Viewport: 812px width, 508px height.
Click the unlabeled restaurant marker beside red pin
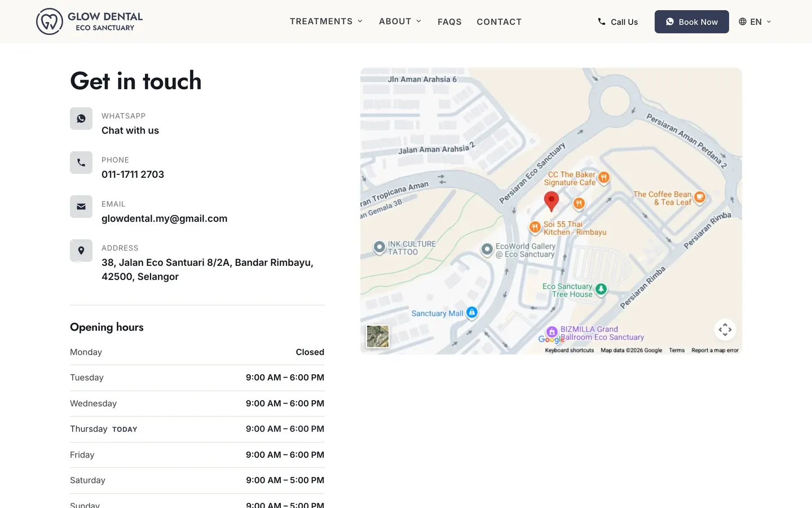(579, 203)
